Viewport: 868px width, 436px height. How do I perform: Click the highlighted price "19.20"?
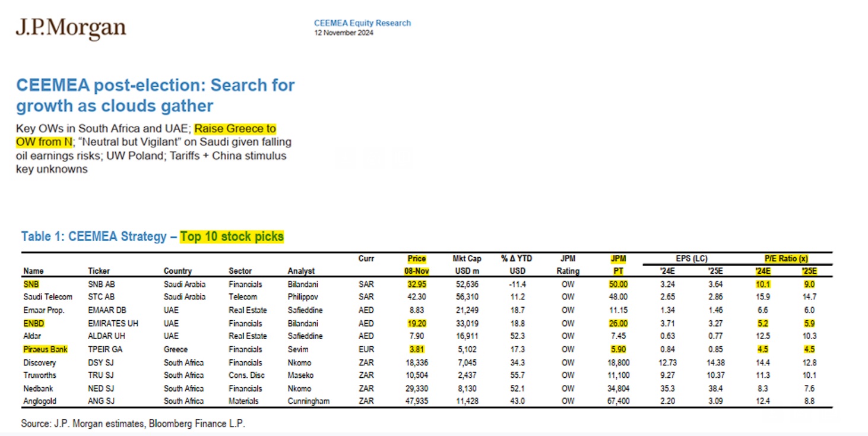pyautogui.click(x=417, y=324)
